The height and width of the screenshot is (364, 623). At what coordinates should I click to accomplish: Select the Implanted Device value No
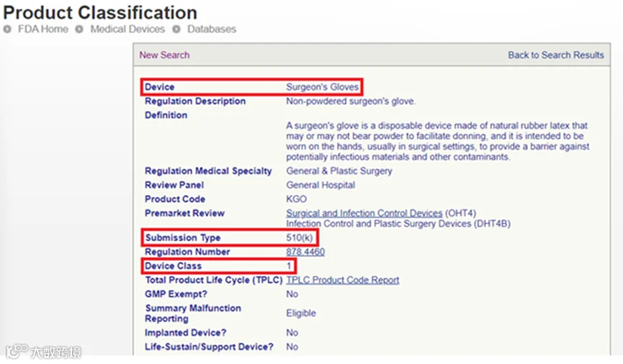(x=292, y=332)
